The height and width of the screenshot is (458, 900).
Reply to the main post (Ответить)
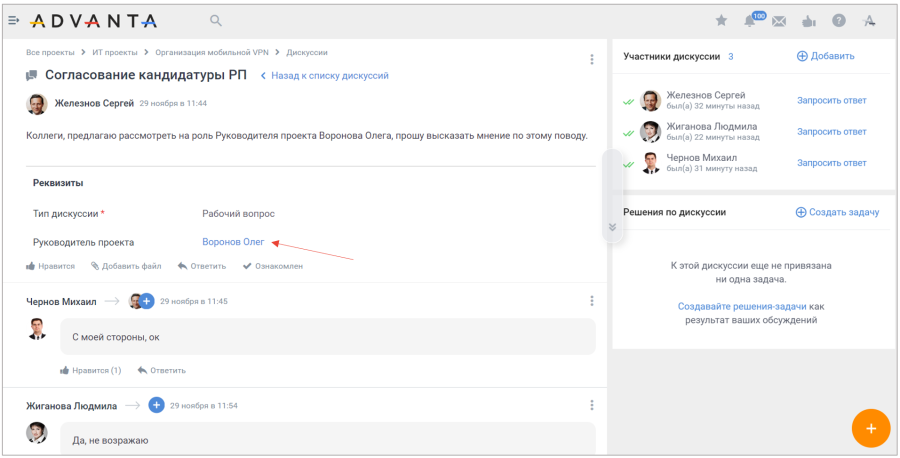pyautogui.click(x=201, y=266)
